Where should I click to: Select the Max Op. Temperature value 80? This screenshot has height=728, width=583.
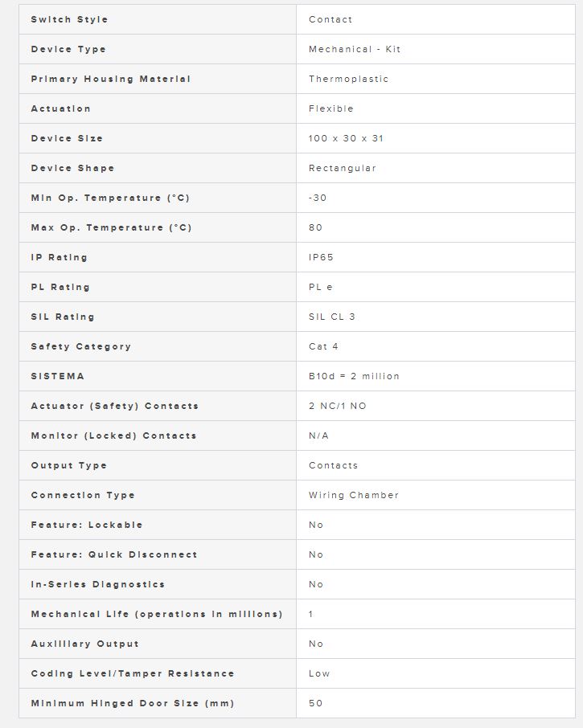315,227
